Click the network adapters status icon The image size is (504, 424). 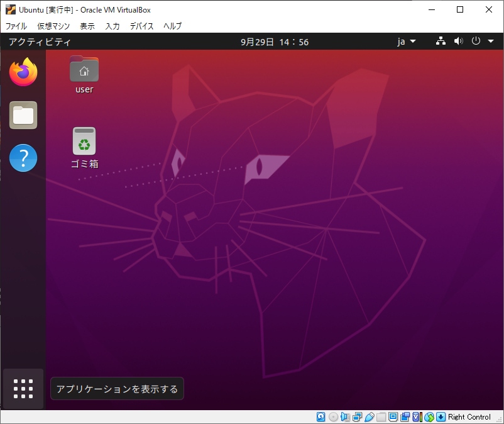coord(357,417)
